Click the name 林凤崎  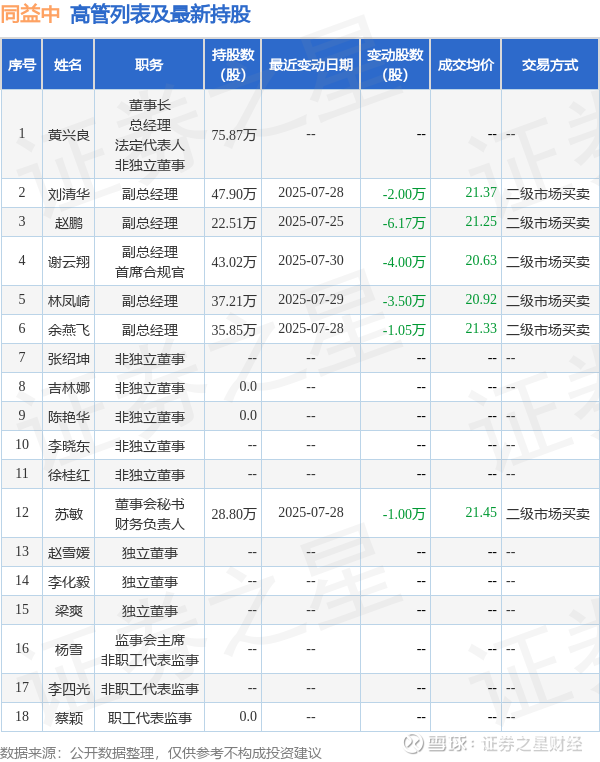(69, 300)
